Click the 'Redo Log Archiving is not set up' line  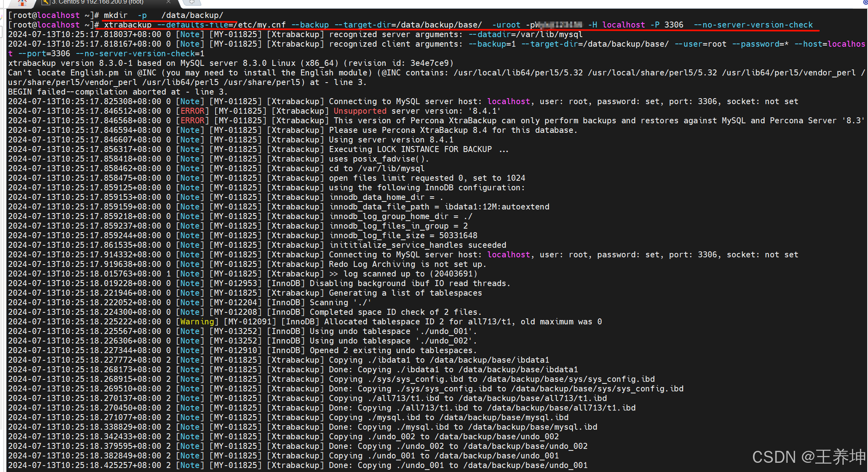point(407,264)
